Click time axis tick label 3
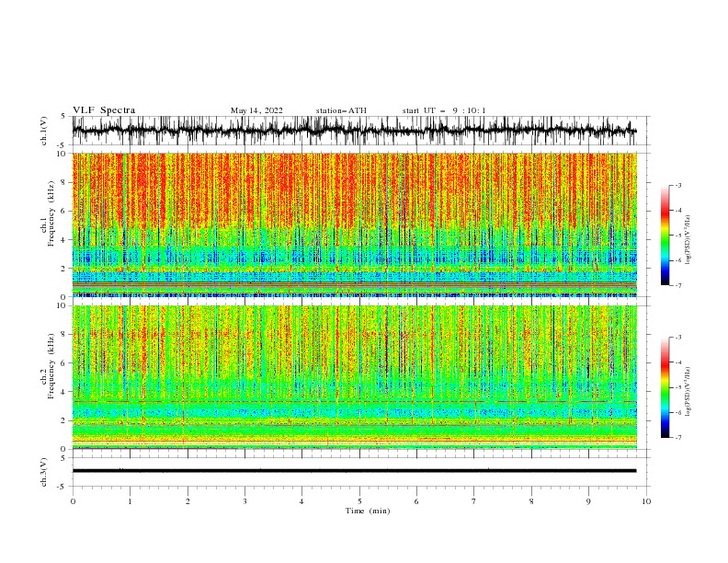The width and height of the screenshot is (728, 563). (245, 501)
